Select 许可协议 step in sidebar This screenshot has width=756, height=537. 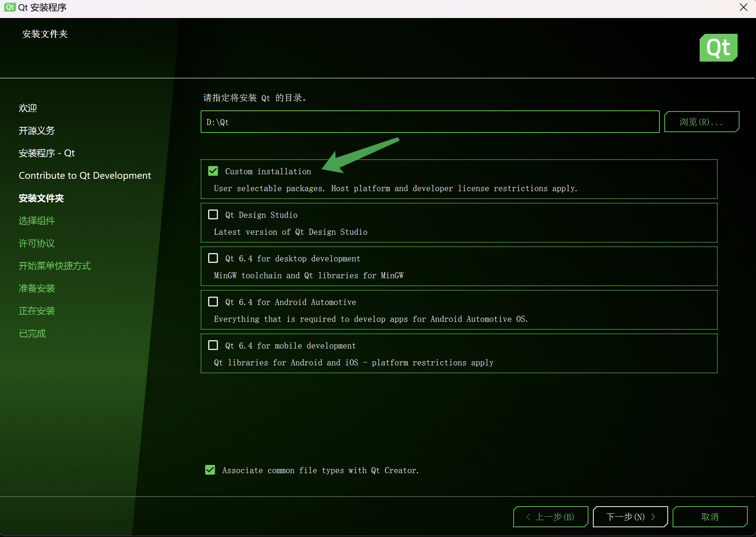(x=37, y=243)
